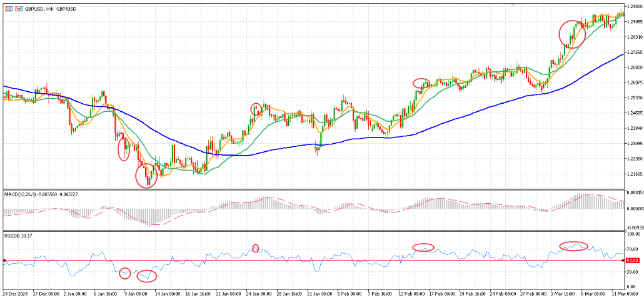Viewport: 644px width, 305px height.
Task: Select the large red circle on March price surge
Action: (571, 34)
